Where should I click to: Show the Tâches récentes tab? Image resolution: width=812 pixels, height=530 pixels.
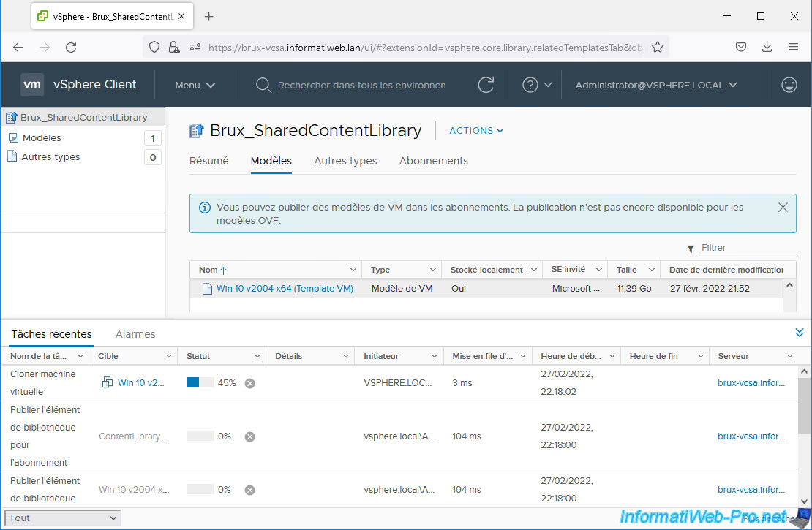(51, 334)
